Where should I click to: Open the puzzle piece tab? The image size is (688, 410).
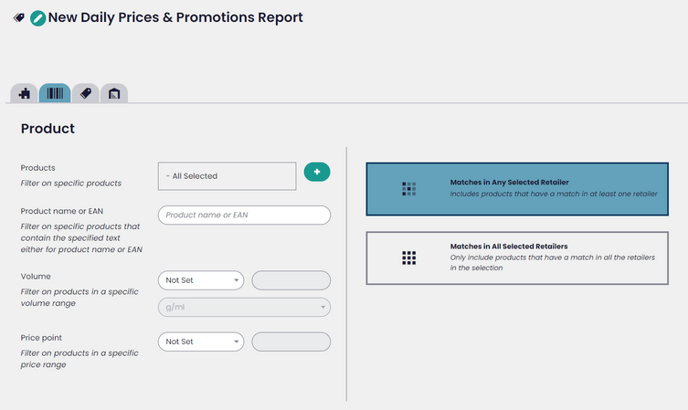pyautogui.click(x=24, y=93)
